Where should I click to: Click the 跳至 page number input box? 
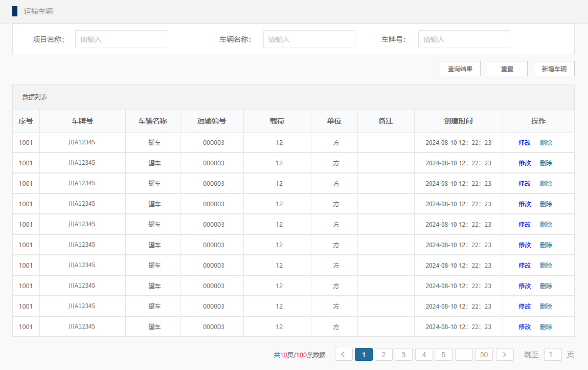[x=552, y=355]
